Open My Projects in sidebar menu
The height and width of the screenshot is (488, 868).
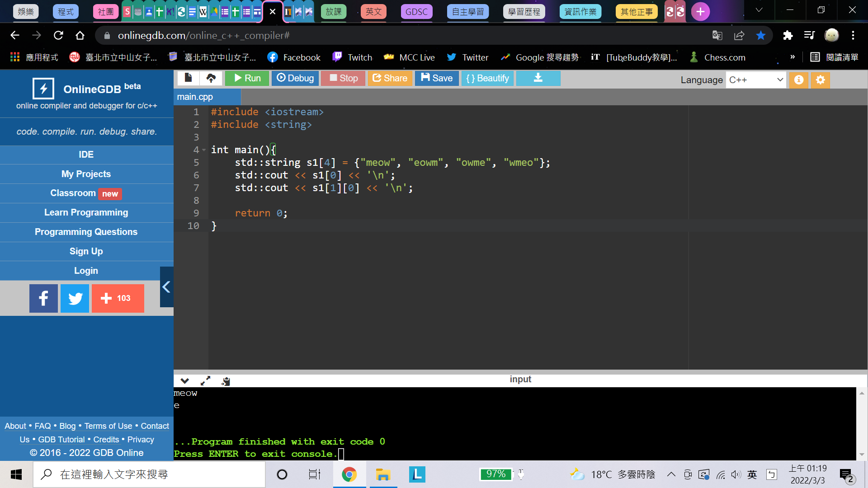[x=86, y=174]
